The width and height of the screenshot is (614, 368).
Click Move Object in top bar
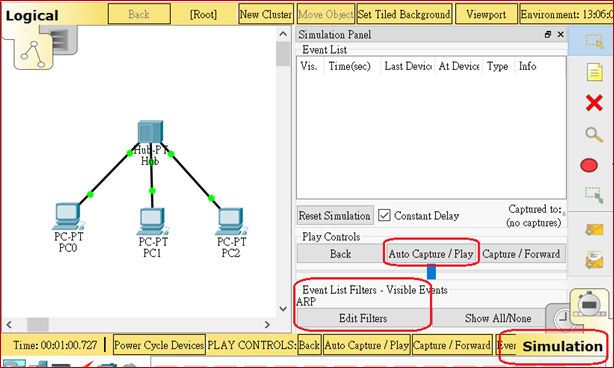tap(326, 14)
